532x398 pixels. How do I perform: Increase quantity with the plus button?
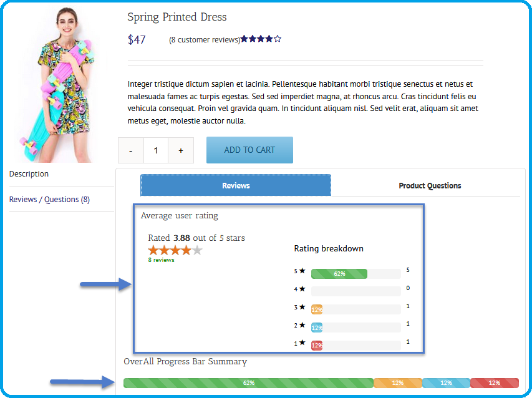[x=181, y=150]
